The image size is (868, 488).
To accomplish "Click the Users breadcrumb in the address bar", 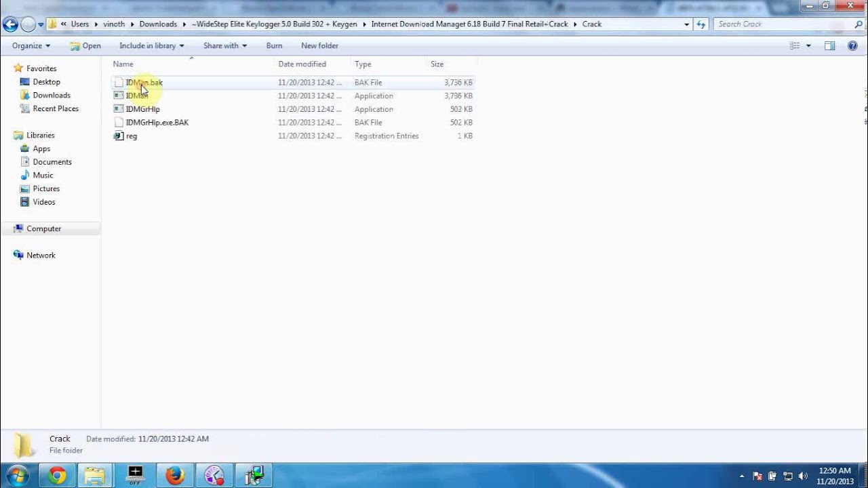I will tap(80, 24).
